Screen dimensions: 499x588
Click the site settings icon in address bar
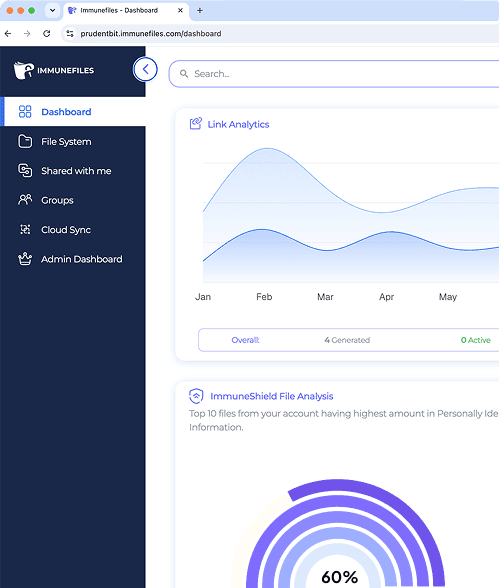tap(70, 33)
